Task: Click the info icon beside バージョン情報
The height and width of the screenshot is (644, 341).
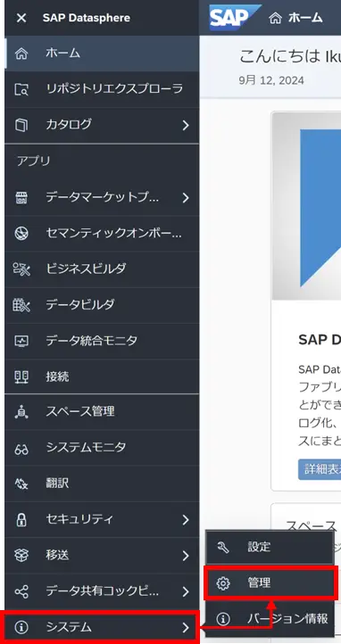Action: pos(223,619)
